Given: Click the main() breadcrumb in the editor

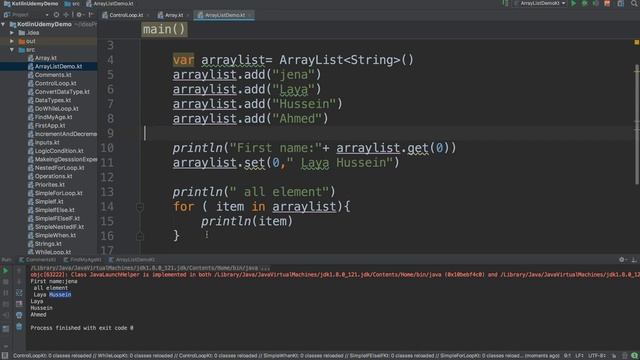Looking at the screenshot, I should [164, 29].
